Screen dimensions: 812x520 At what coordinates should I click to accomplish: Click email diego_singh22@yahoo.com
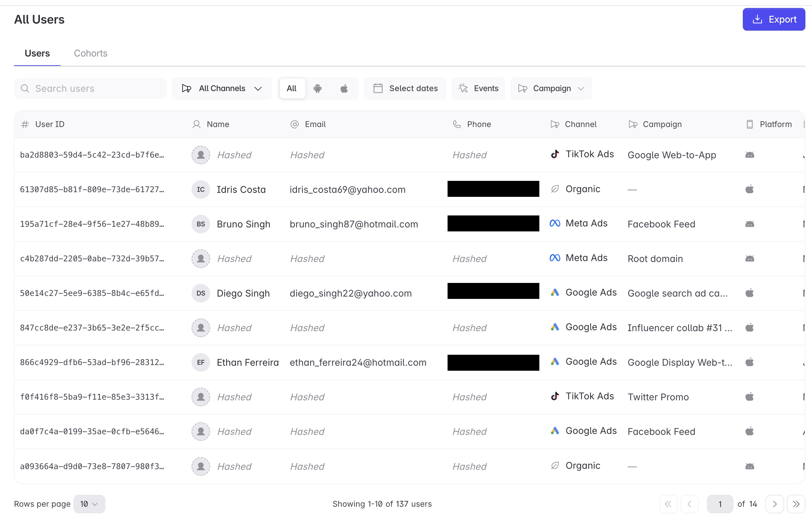350,294
